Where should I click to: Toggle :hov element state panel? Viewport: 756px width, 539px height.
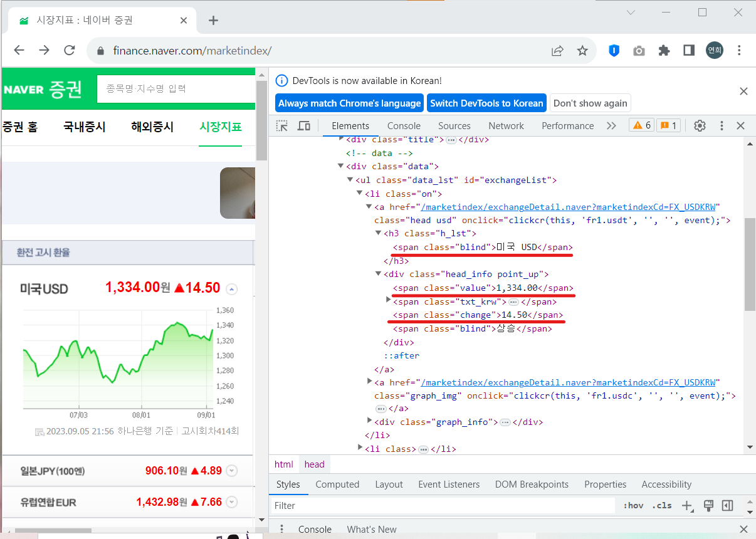pyautogui.click(x=633, y=505)
